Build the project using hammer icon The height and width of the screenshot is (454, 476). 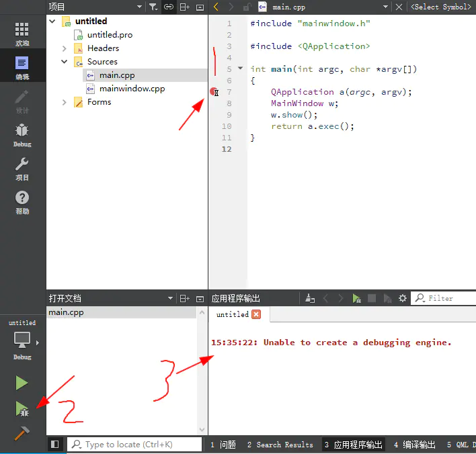click(22, 435)
